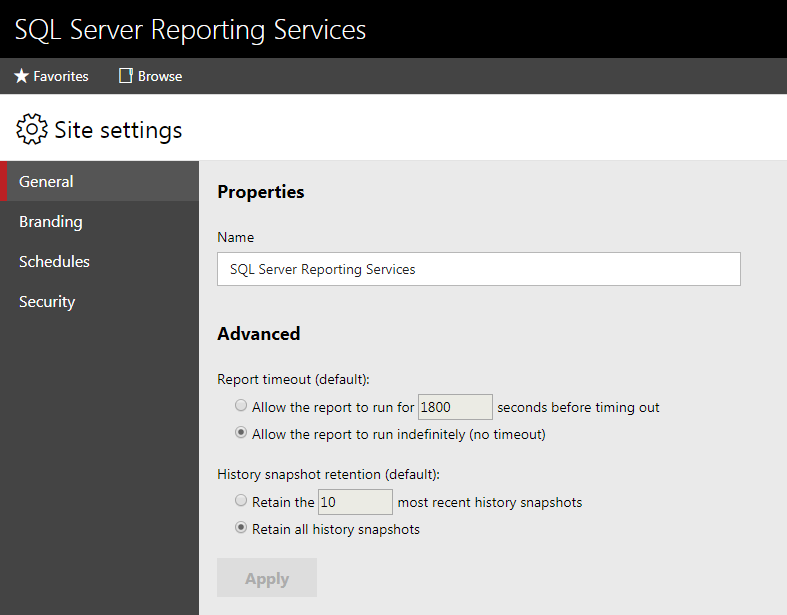Click the SQL Server Reporting Services title

click(190, 30)
